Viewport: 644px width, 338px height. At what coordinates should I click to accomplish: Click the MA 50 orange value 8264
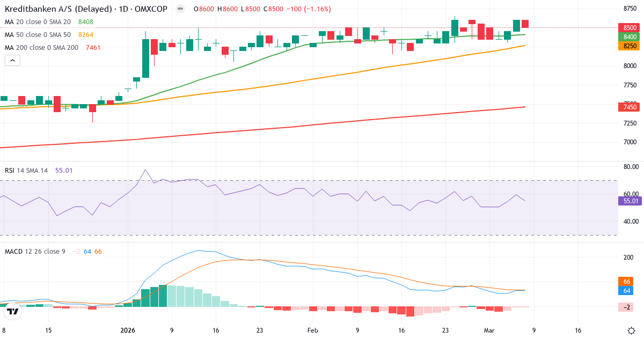(x=85, y=34)
